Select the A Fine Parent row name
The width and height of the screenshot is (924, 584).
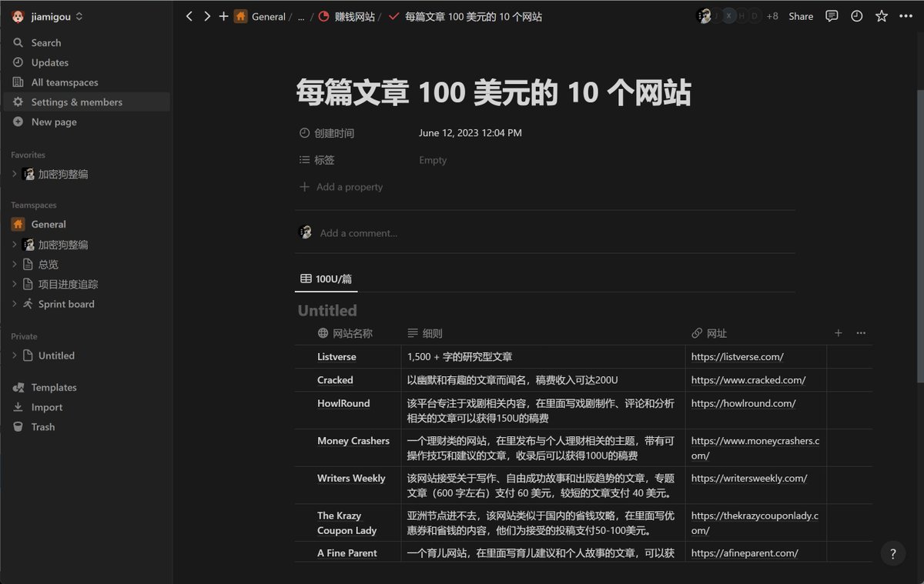347,553
